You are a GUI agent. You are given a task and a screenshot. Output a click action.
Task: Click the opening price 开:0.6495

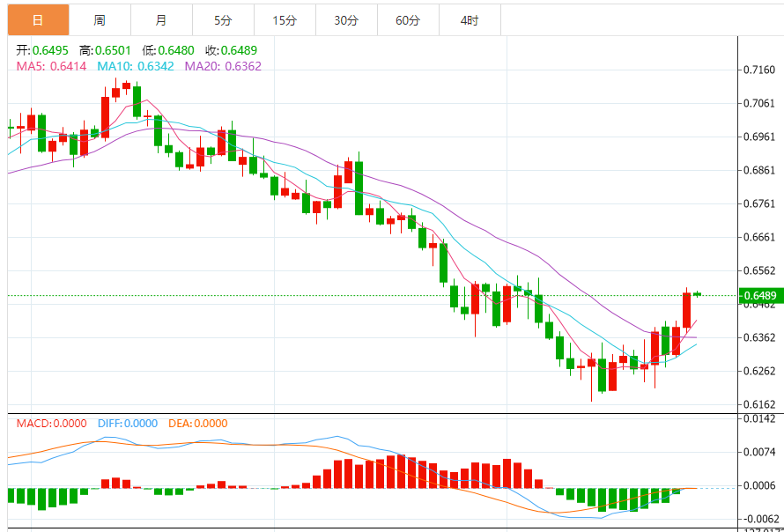point(42,50)
